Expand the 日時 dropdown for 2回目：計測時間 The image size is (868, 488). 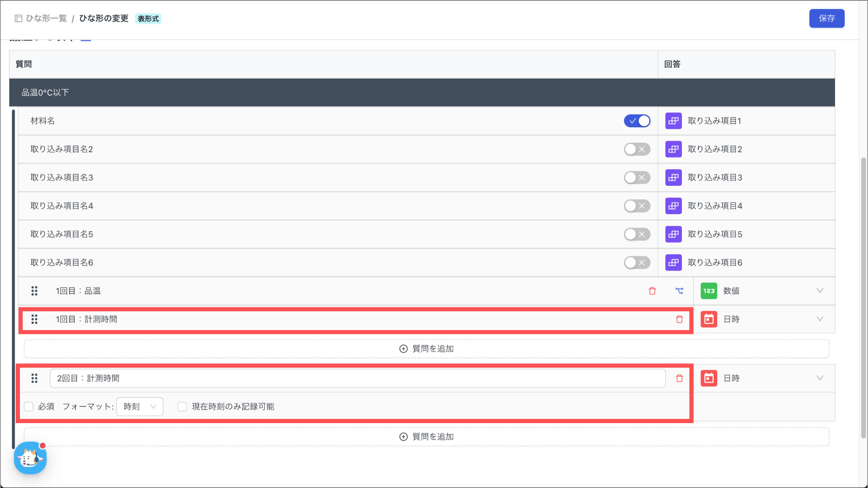tap(820, 378)
